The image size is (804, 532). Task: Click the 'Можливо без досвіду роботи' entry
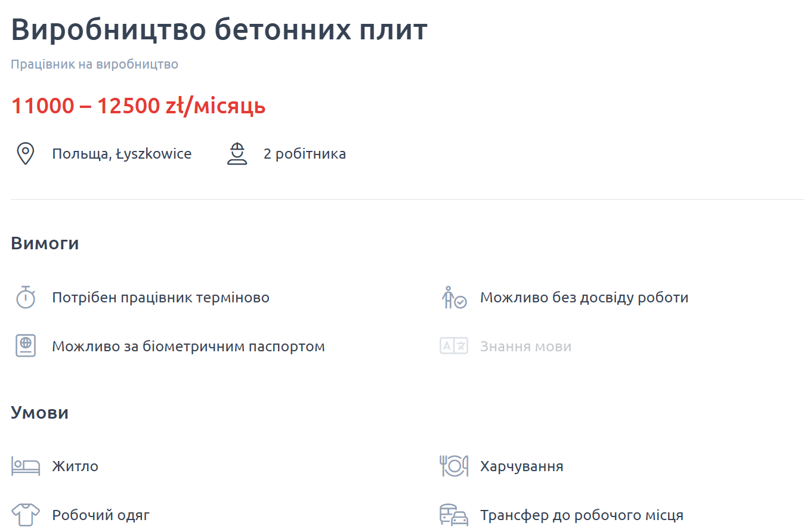coord(585,296)
